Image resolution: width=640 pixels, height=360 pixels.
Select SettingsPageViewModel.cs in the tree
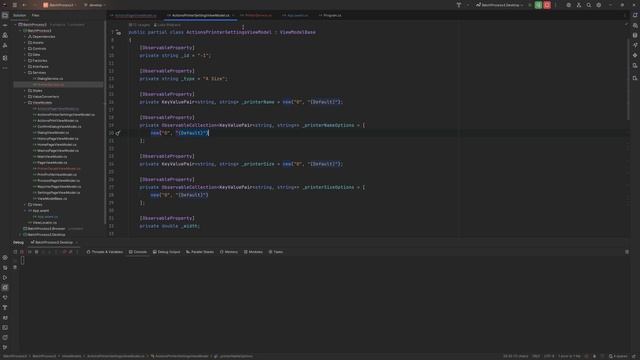(56, 193)
